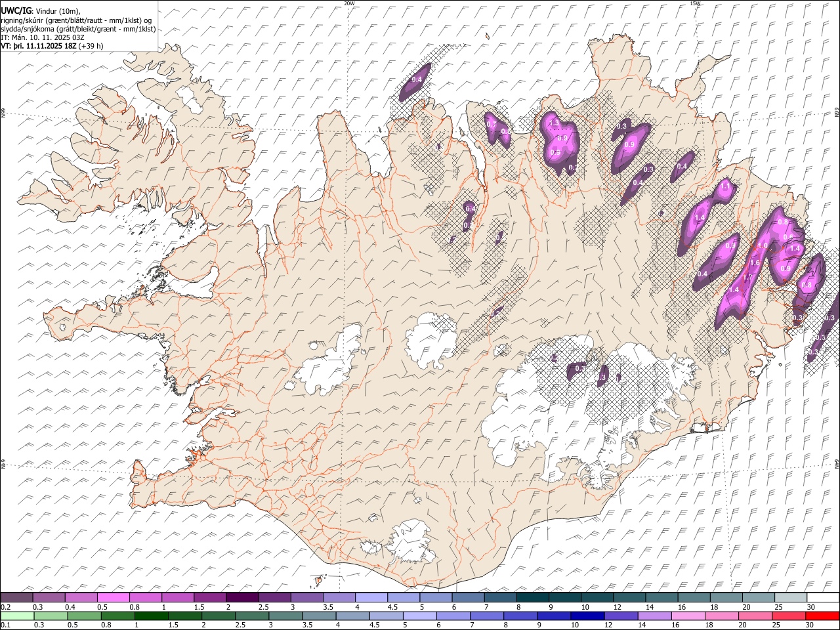Pick the green 0.5 swatch in lower legend row
This screenshot has height=630, width=840.
click(x=85, y=616)
